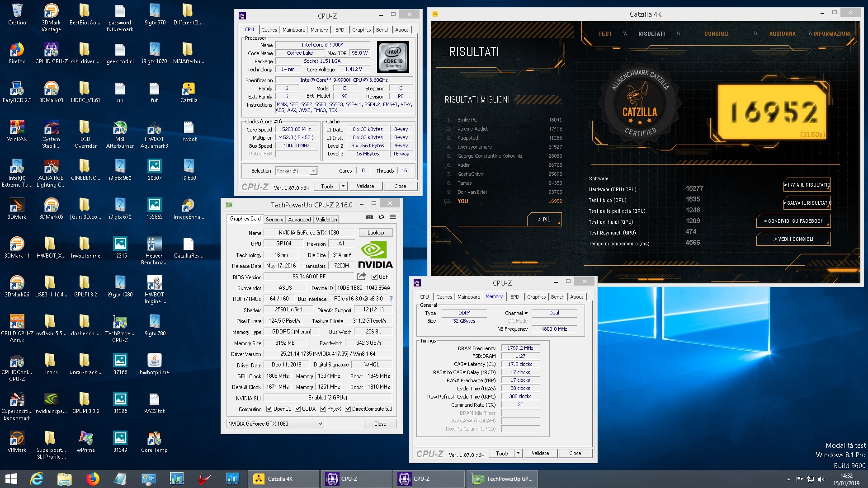Open the Firefox desktop icon
Image resolution: width=868 pixels, height=488 pixels.
(17, 53)
